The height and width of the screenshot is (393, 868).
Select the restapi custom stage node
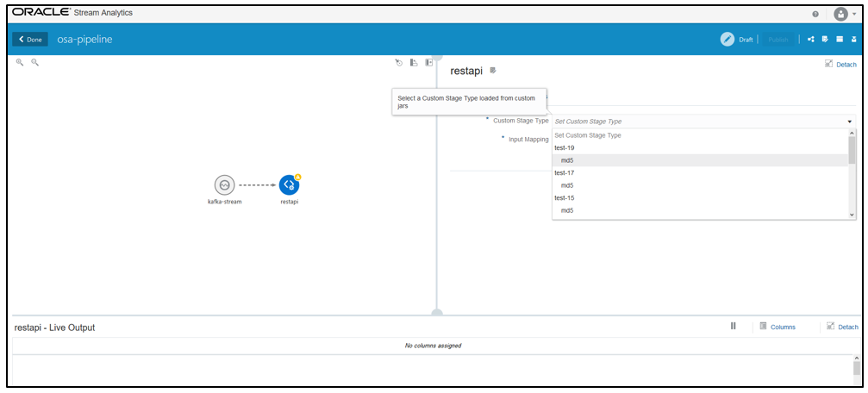289,185
